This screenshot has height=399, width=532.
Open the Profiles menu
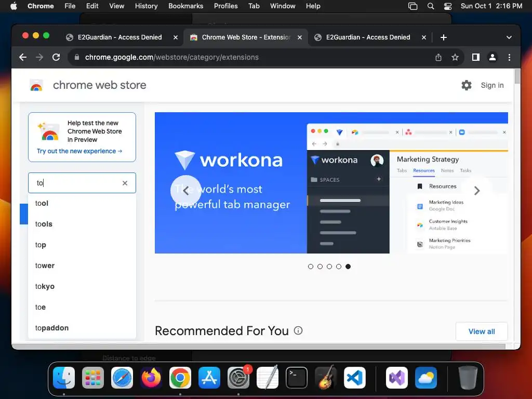(x=225, y=6)
